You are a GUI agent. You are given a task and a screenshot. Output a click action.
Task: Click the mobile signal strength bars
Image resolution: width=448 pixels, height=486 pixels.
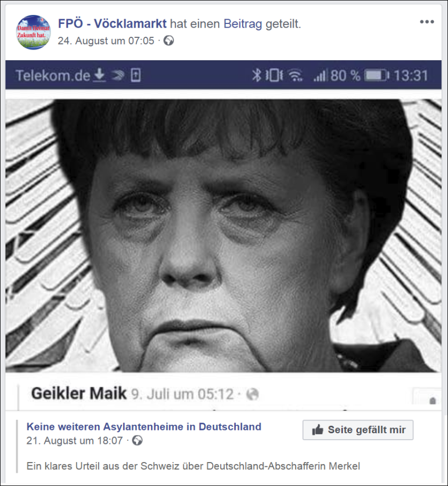pyautogui.click(x=321, y=75)
